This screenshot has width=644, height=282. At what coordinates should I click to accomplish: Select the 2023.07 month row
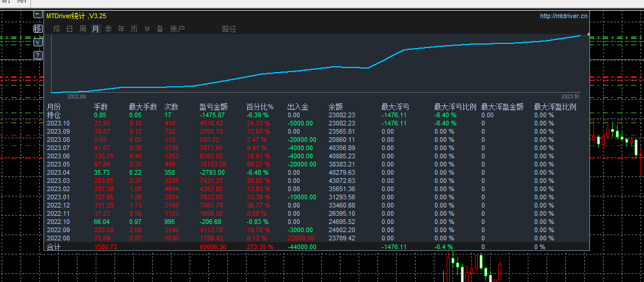[x=316, y=148]
